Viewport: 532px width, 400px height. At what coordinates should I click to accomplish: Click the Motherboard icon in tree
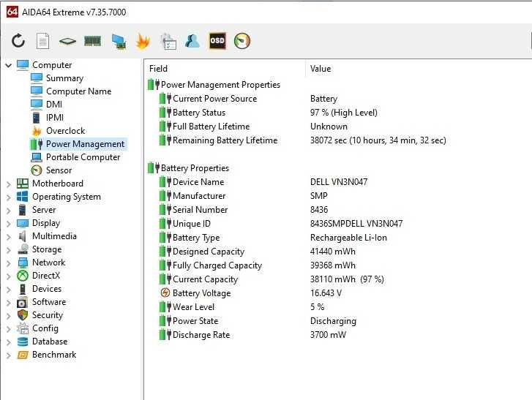(x=23, y=184)
